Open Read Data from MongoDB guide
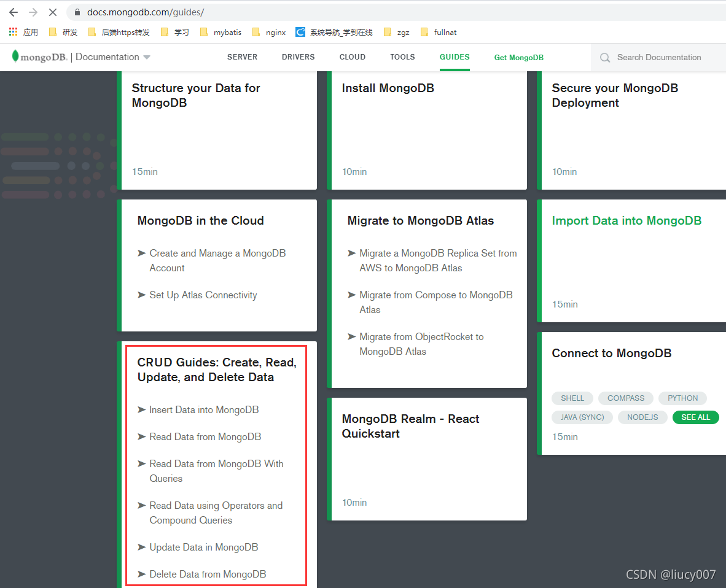Viewport: 726px width, 588px height. click(x=205, y=437)
